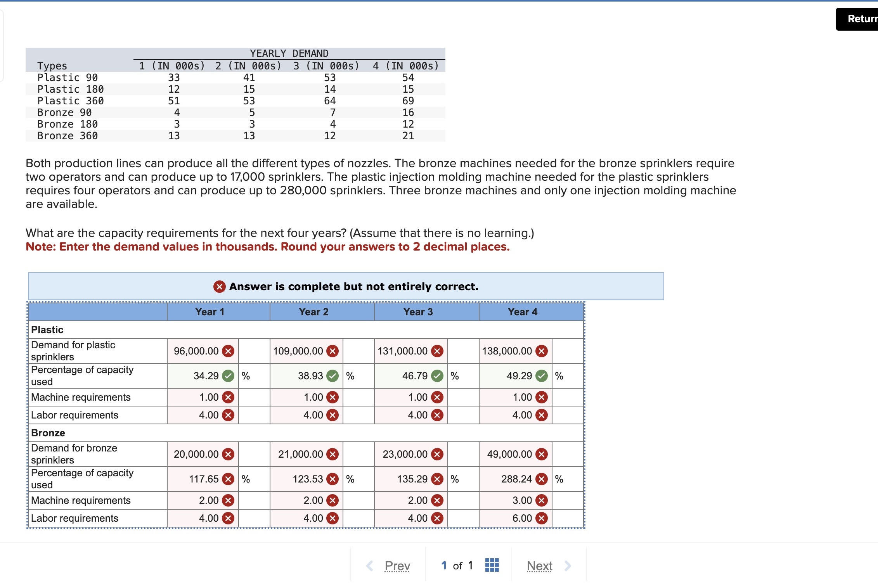Image resolution: width=878 pixels, height=588 pixels.
Task: Select the Year 3 column header
Action: tap(418, 311)
